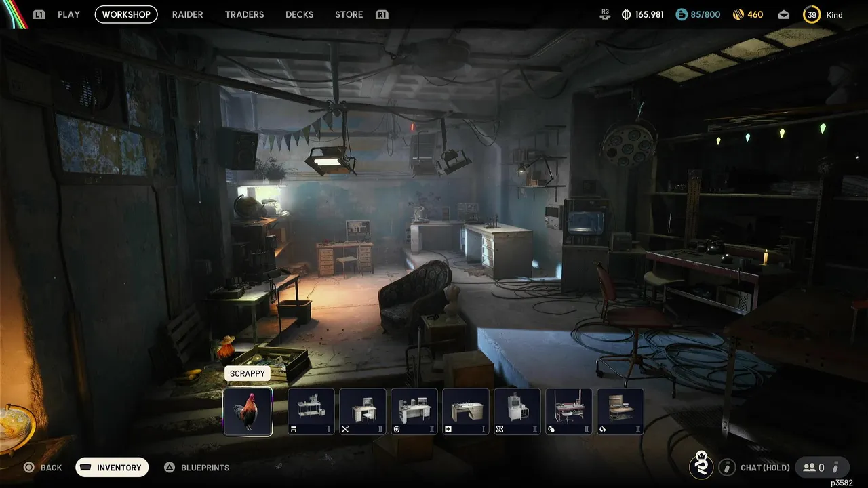The image size is (868, 488).
Task: Open BLUEPRINTS
Action: 197,468
